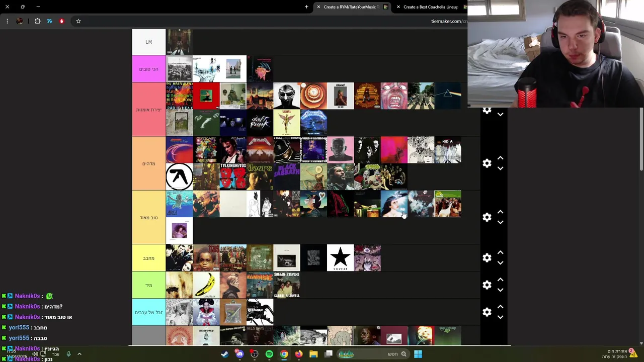
Task: Open Discord from the taskbar
Action: click(x=239, y=354)
